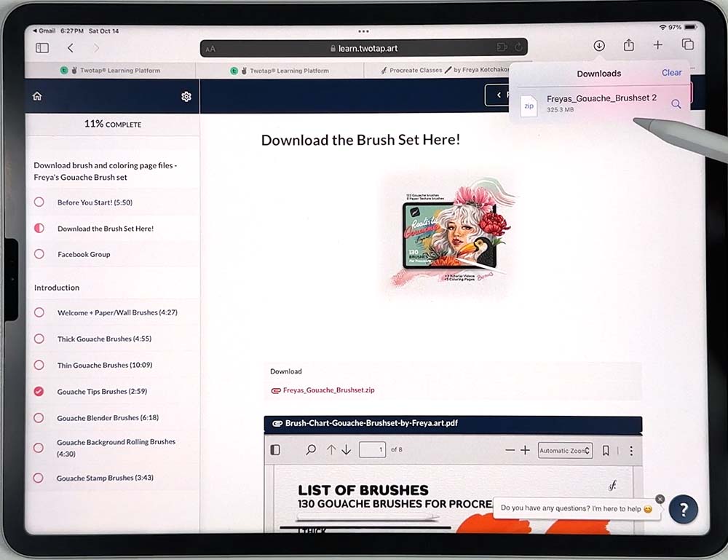Click the PDF page number field
This screenshot has height=560, width=728.
(x=372, y=450)
